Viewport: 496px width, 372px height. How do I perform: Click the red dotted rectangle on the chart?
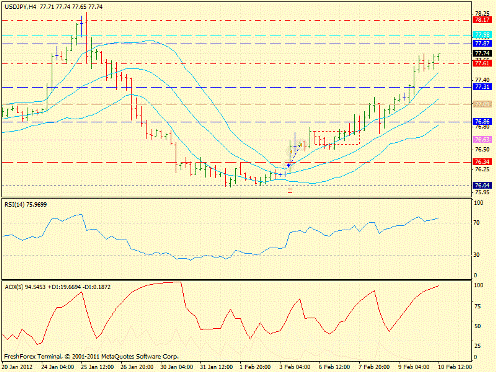[x=336, y=138]
